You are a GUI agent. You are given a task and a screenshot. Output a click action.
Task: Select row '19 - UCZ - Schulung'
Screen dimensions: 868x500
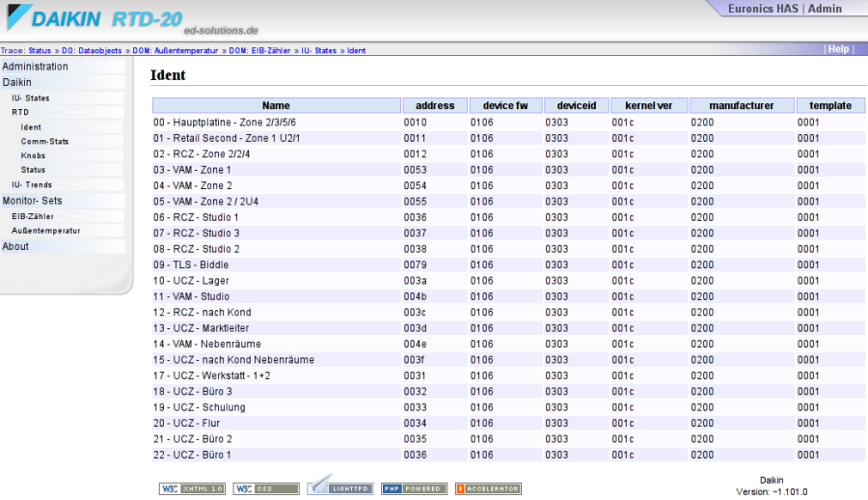pyautogui.click(x=508, y=407)
